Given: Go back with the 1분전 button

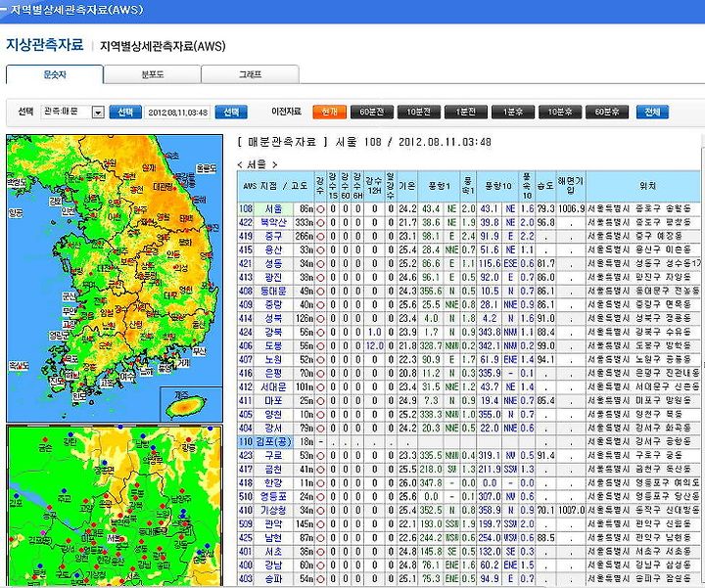Looking at the screenshot, I should (466, 112).
